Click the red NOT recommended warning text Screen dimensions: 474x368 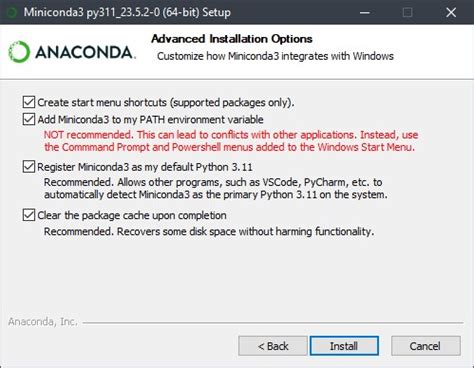coord(231,141)
